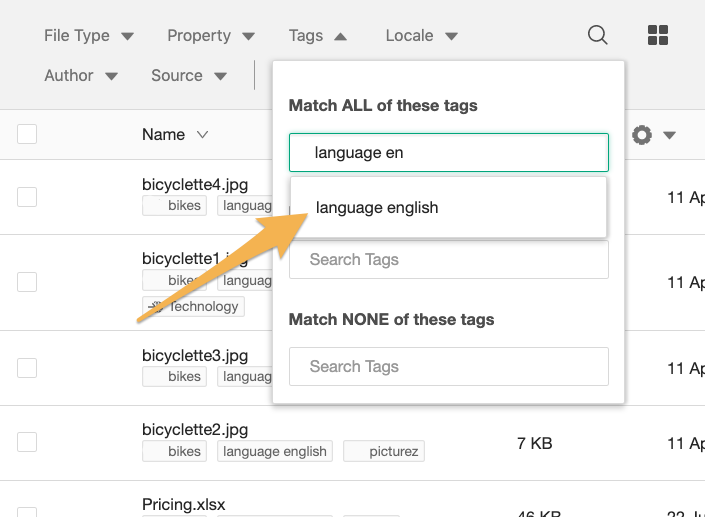This screenshot has width=705, height=517.
Task: Check the box for bicyclette4.jpg
Action: pos(27,197)
